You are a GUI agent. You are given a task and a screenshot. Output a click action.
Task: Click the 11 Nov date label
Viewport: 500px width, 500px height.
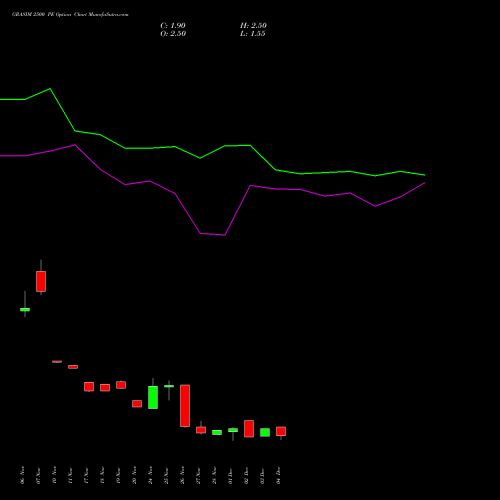click(x=70, y=475)
